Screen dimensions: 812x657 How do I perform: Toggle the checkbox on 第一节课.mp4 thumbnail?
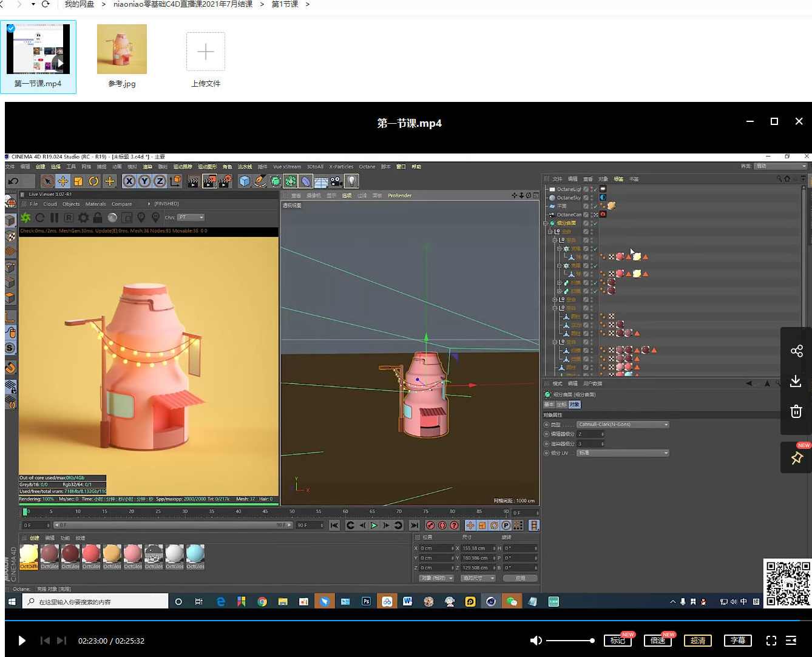(10, 28)
